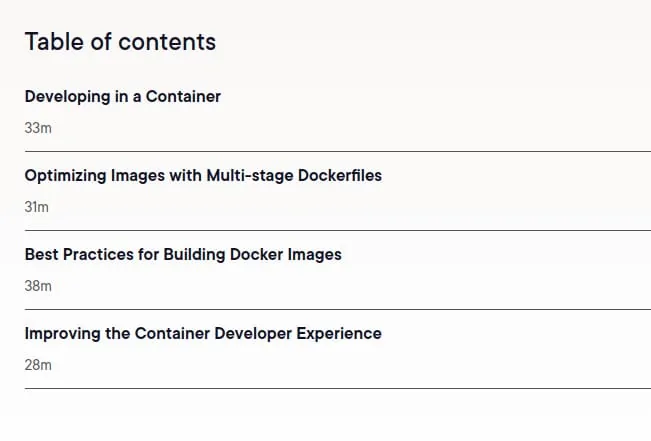651x441 pixels.
Task: Click the word contents in the heading
Action: [167, 42]
